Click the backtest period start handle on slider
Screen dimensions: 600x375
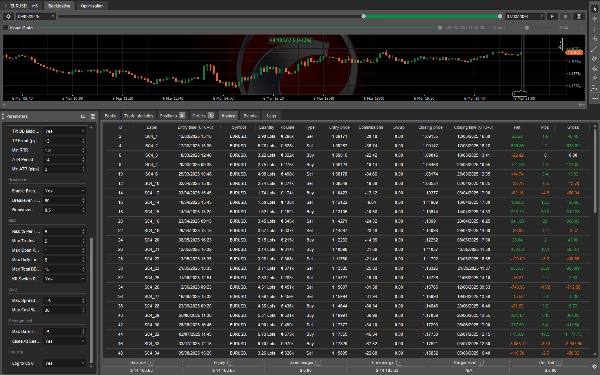pos(364,16)
